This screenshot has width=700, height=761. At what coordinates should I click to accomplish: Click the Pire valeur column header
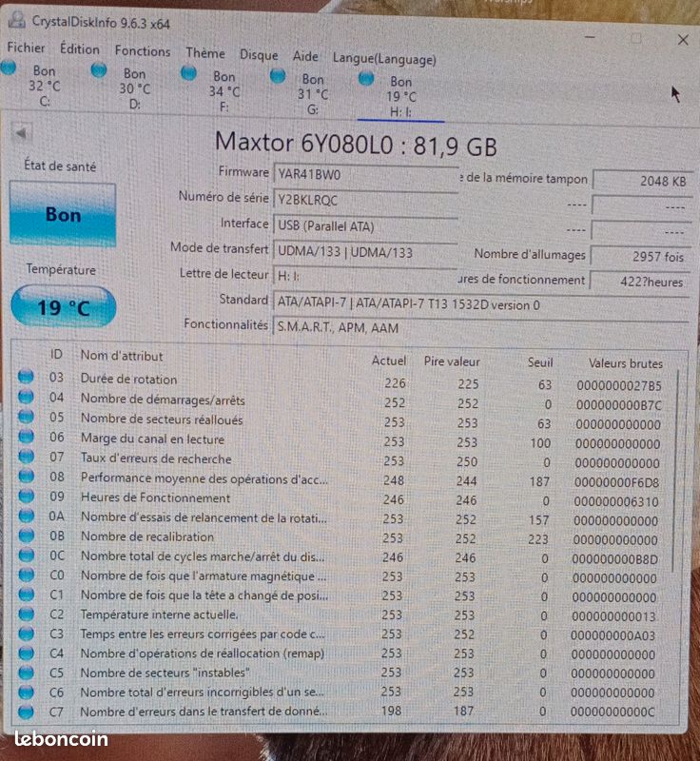[x=452, y=361]
